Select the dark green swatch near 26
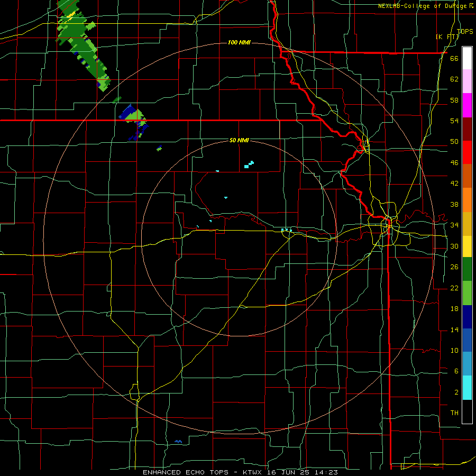The image size is (476, 476). [467, 269]
